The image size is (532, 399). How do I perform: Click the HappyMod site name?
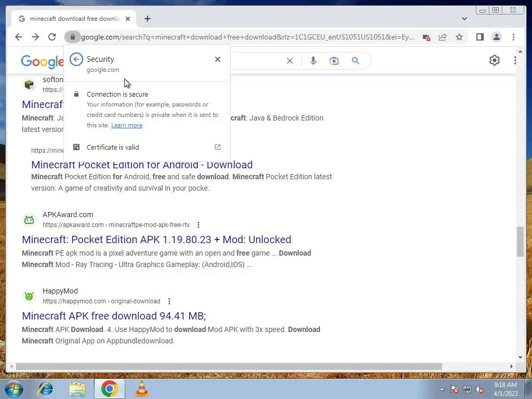[x=60, y=291]
